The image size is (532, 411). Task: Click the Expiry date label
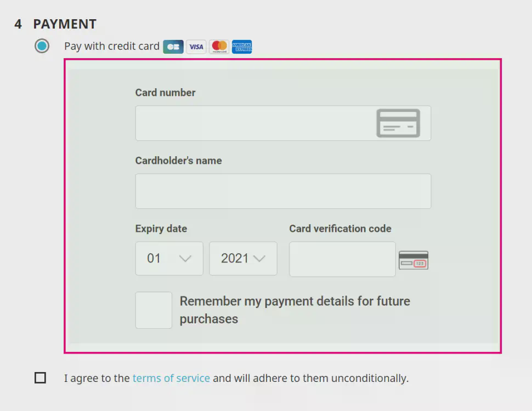point(161,229)
